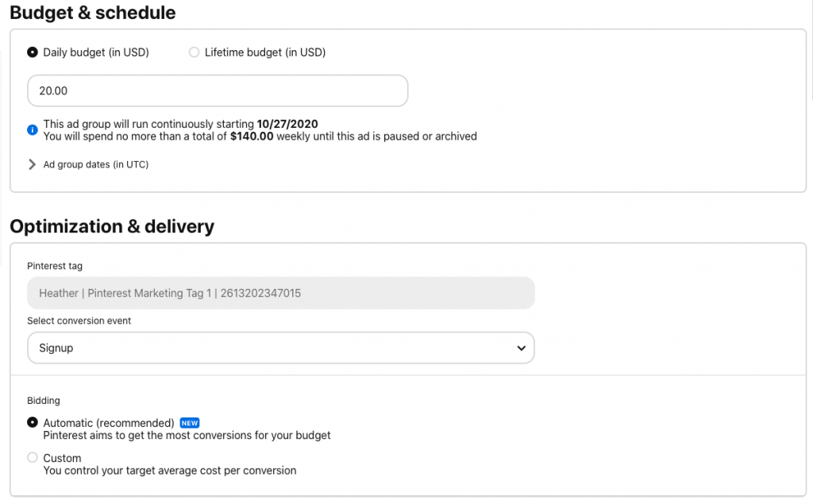Open the Signup conversion event dropdown

(280, 348)
